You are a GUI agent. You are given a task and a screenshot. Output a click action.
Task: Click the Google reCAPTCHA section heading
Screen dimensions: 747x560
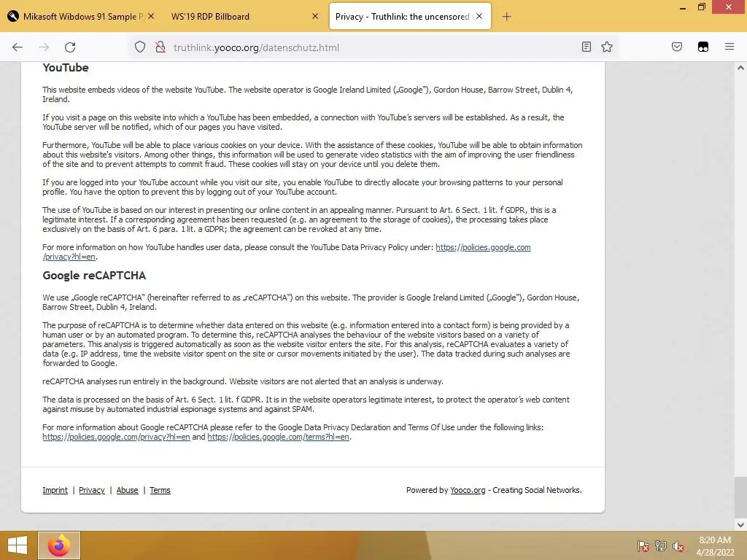(x=94, y=275)
